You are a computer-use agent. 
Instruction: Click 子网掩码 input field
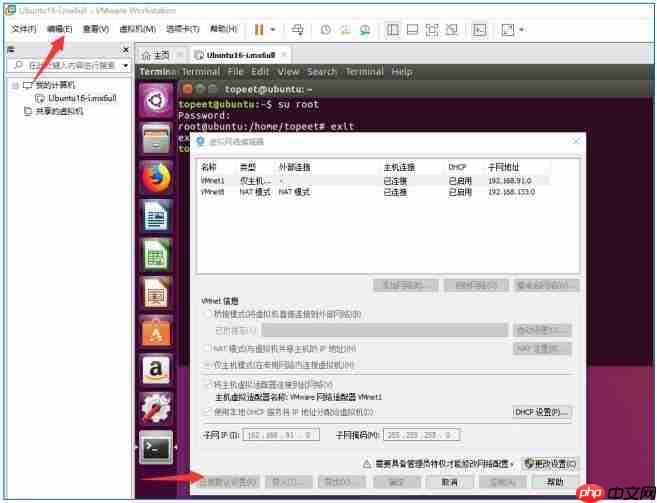click(422, 435)
